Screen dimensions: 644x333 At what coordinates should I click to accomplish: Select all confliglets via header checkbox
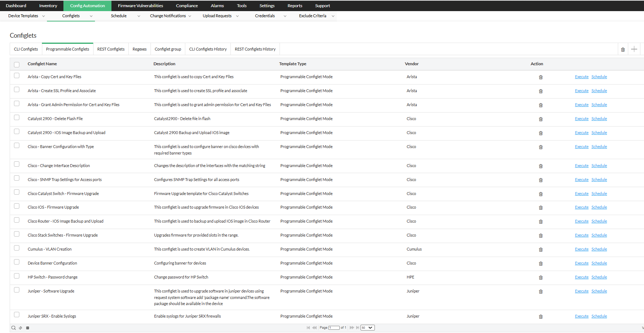coord(16,64)
